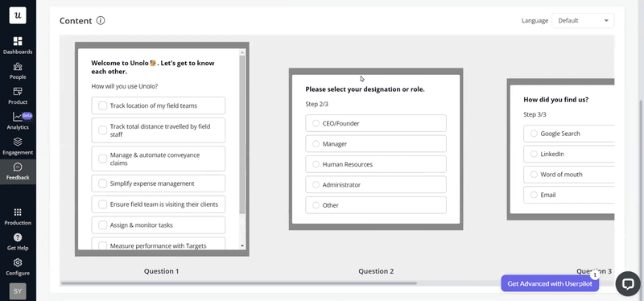Check 'Manage & automate conveyance claims'
This screenshot has width=644, height=301.
tap(103, 159)
